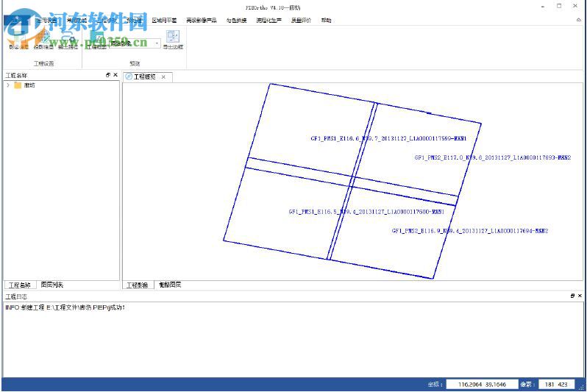Open the 帮助 help menu
Viewport: 587px width, 392px height.
click(x=326, y=20)
